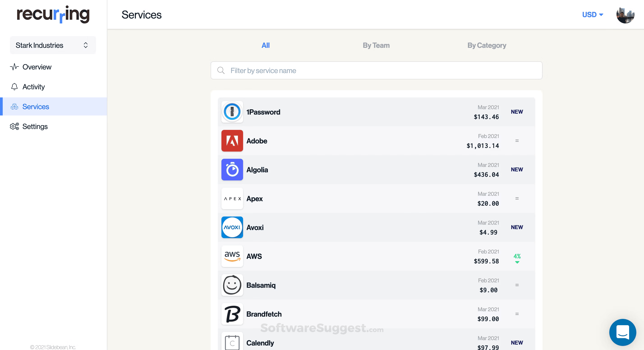
Task: Select the Adobe service icon
Action: 232,141
